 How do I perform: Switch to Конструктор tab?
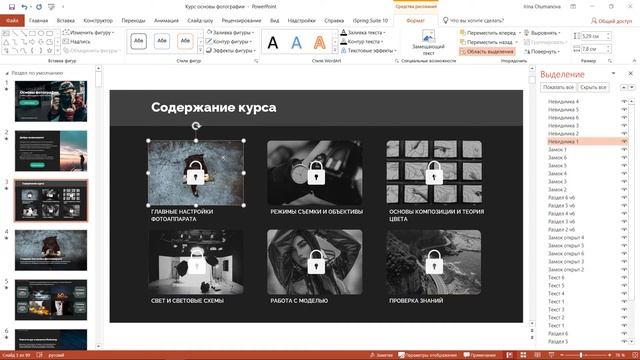click(x=98, y=20)
